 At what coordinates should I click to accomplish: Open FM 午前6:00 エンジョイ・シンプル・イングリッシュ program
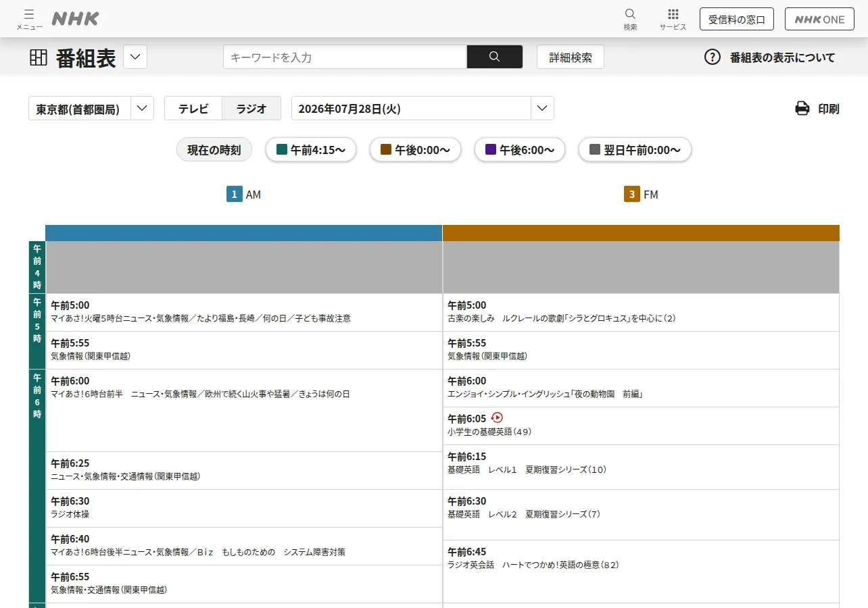[641, 388]
